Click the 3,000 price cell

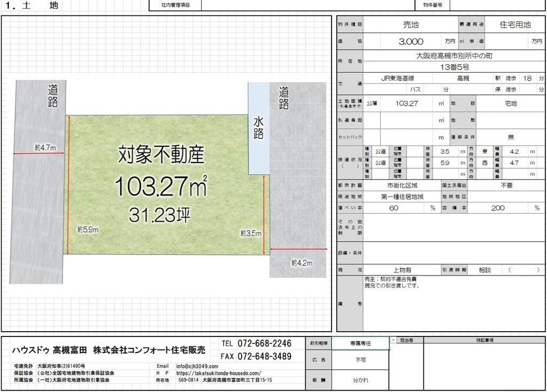point(411,42)
